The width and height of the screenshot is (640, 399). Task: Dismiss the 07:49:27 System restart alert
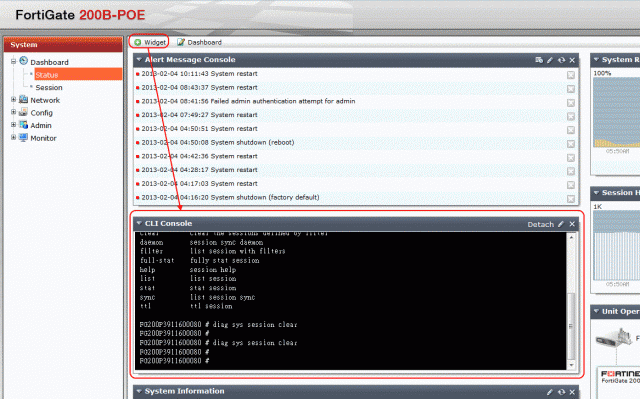571,116
